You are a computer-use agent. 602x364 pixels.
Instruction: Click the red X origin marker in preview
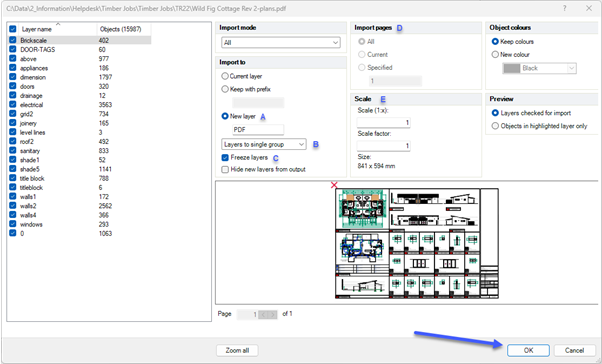[x=334, y=185]
